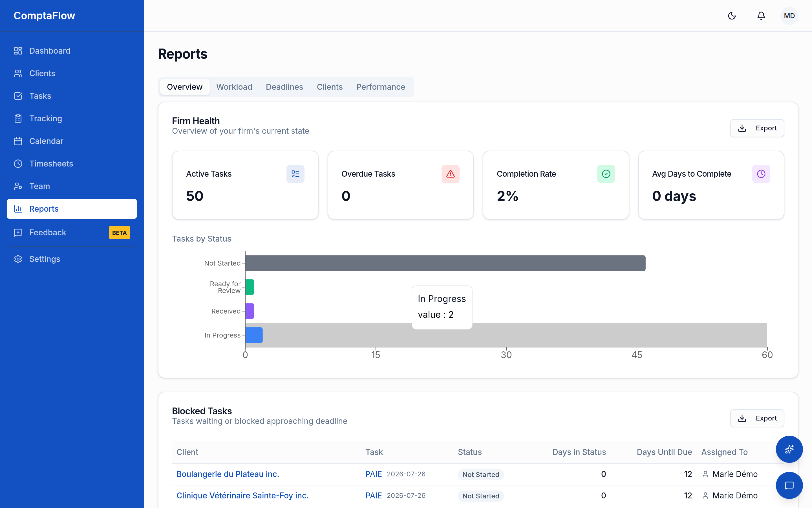
Task: Click the Reports bar chart icon
Action: (x=18, y=209)
